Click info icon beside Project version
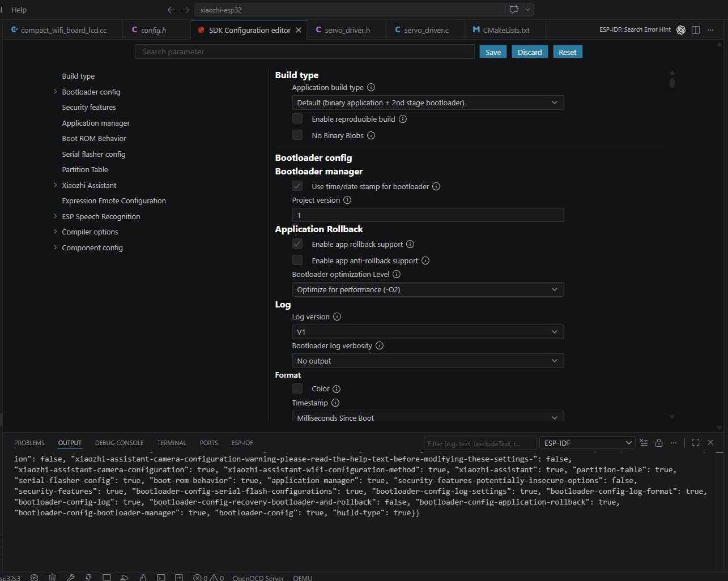Screen dimensions: 728x581 click(347, 200)
